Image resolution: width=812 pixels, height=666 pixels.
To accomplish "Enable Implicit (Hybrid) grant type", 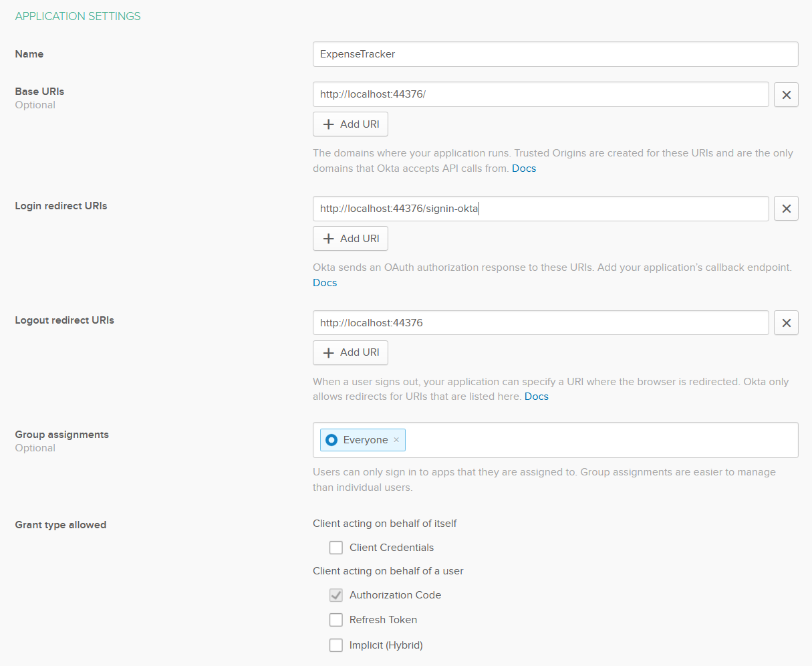I will tap(336, 645).
